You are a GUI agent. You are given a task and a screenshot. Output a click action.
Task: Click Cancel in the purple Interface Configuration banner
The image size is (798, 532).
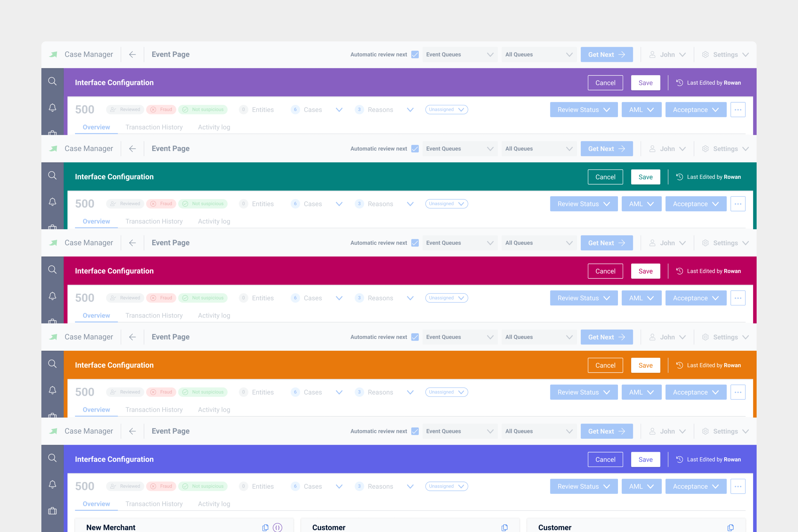605,83
